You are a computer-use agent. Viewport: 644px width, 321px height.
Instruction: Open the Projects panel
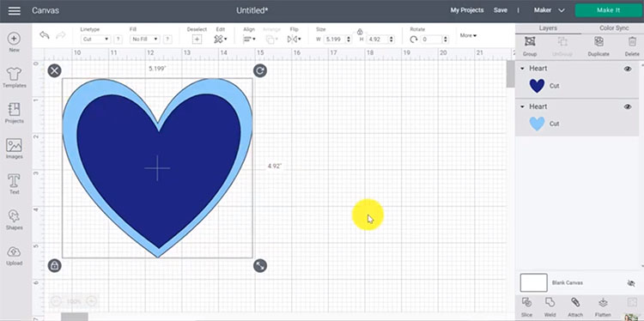pos(15,113)
